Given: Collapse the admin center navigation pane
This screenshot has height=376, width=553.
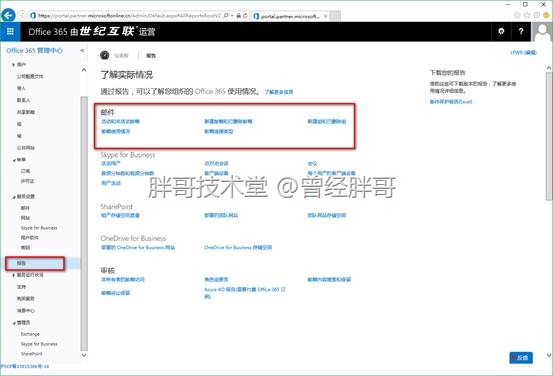Looking at the screenshot, I should (x=82, y=50).
